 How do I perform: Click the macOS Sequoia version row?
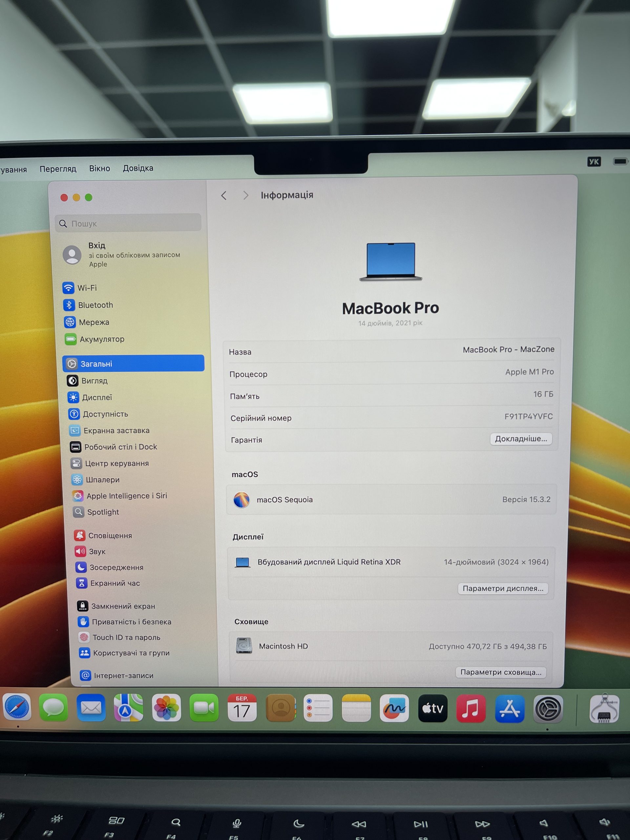[391, 499]
